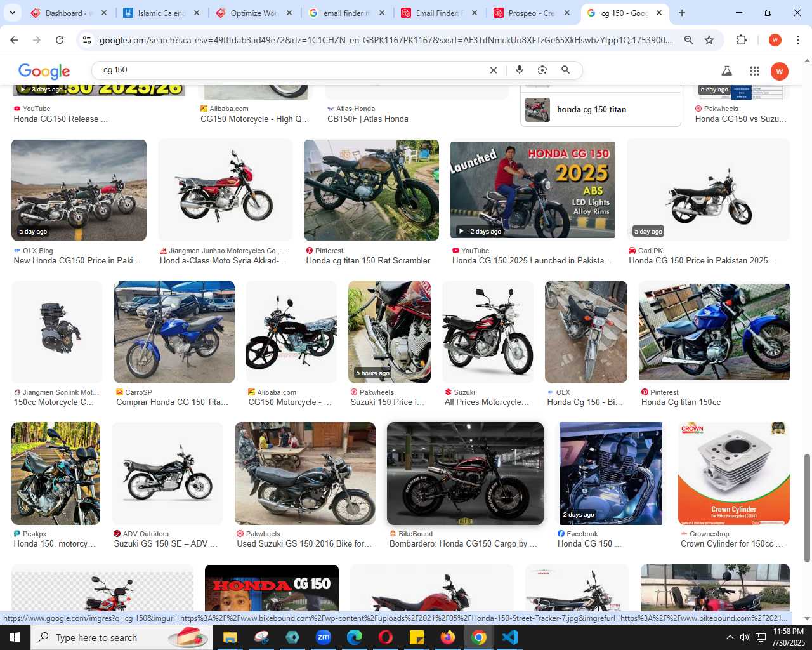Open the volume control in system tray
This screenshot has width=812, height=650.
(744, 637)
